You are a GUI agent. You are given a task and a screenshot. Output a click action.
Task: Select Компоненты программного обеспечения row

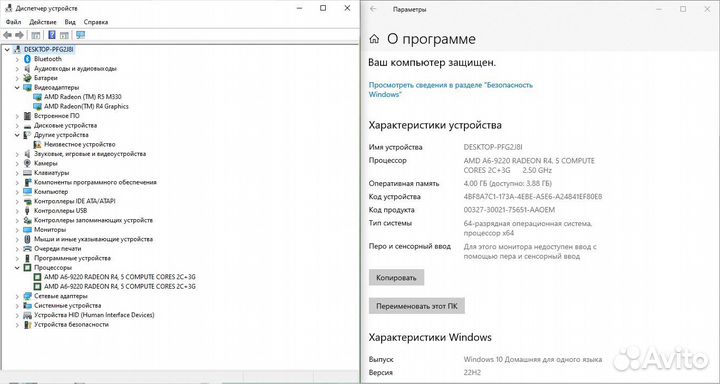[x=95, y=182]
